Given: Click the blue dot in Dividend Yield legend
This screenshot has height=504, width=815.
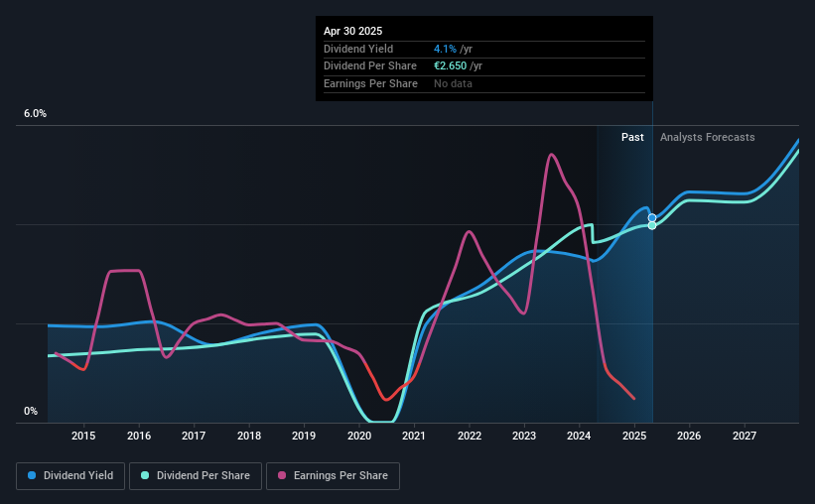Looking at the screenshot, I should tap(32, 475).
